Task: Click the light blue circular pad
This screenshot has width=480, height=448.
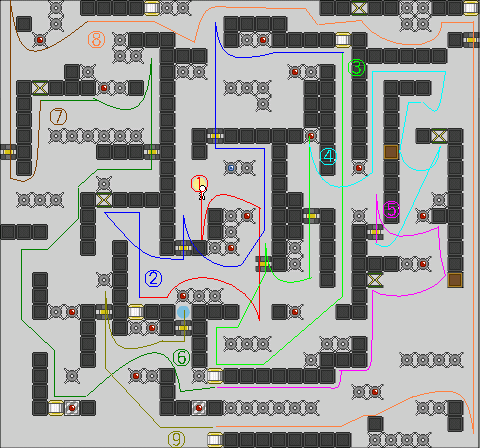Action: pos(183,312)
